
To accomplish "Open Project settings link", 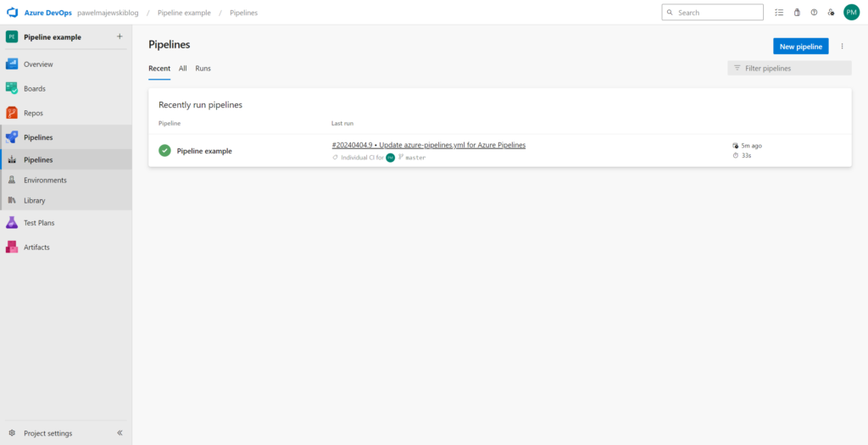I will (x=48, y=433).
